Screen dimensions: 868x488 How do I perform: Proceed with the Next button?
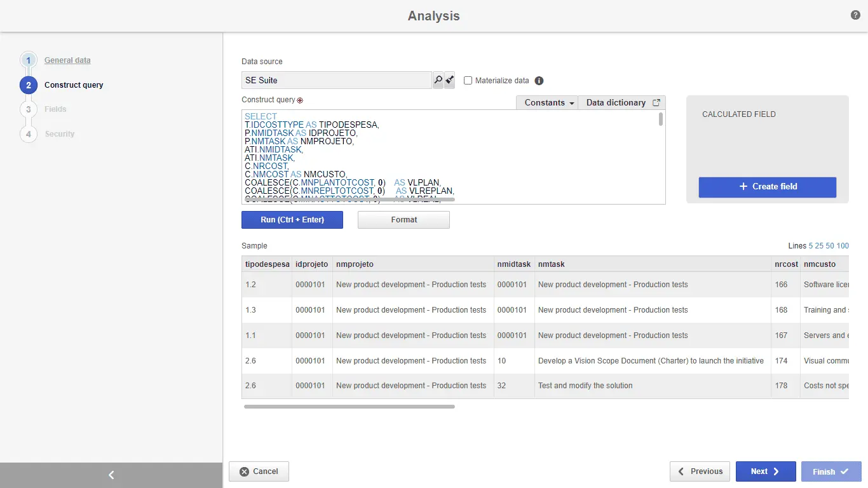765,471
